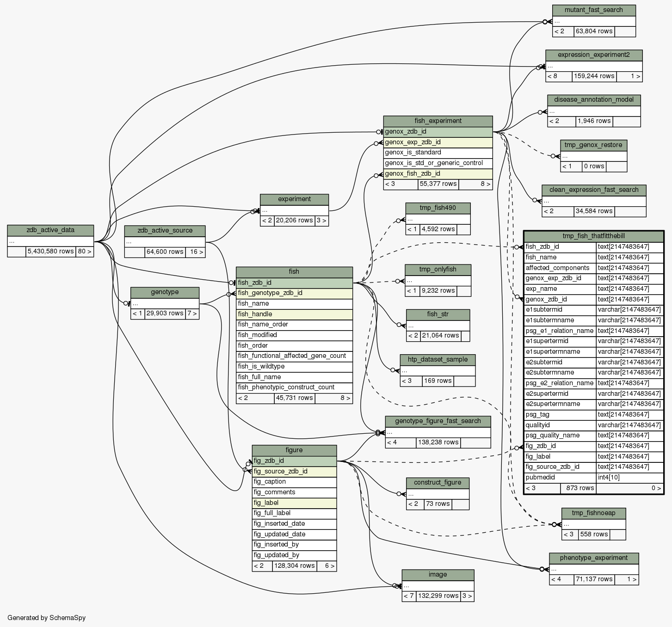Viewport: 672px width, 627px height.
Task: Select the fig_source_zdb_id row in figure table
Action: pyautogui.click(x=294, y=472)
